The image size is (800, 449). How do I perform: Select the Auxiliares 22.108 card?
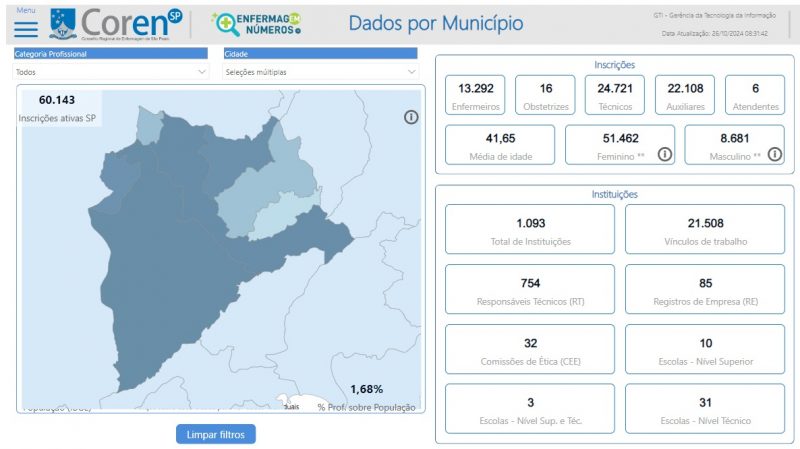[685, 95]
